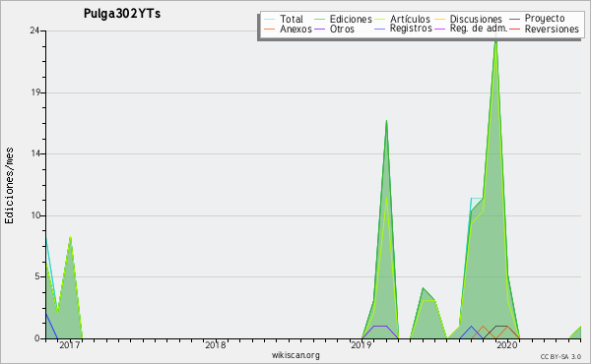The width and height of the screenshot is (591, 364).
Task: Click the Total legend entry
Action: (x=292, y=19)
